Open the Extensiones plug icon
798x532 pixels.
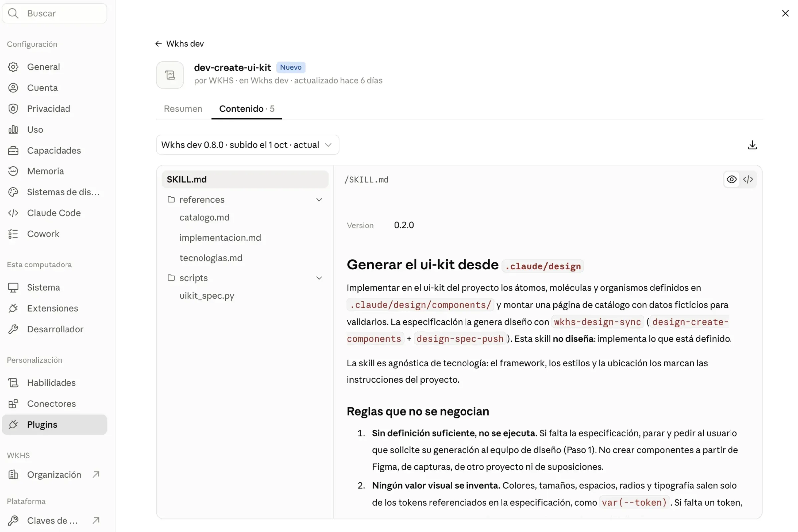coord(13,308)
